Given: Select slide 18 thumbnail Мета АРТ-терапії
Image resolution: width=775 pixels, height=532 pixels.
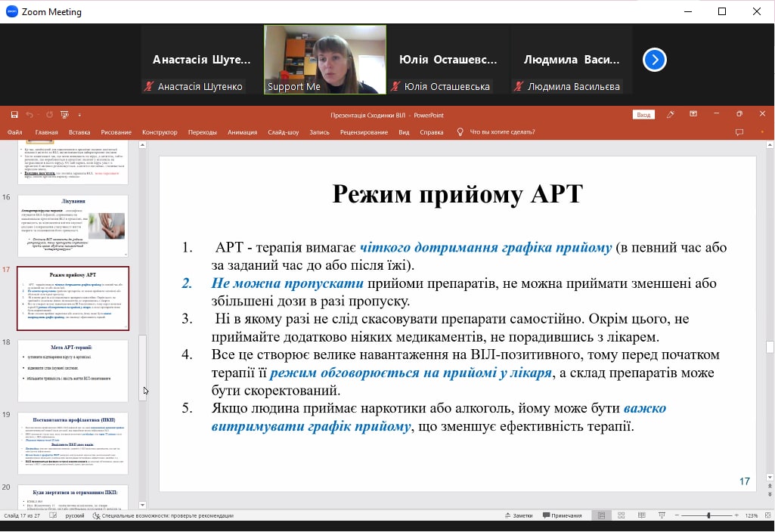Looking at the screenshot, I should coord(73,370).
